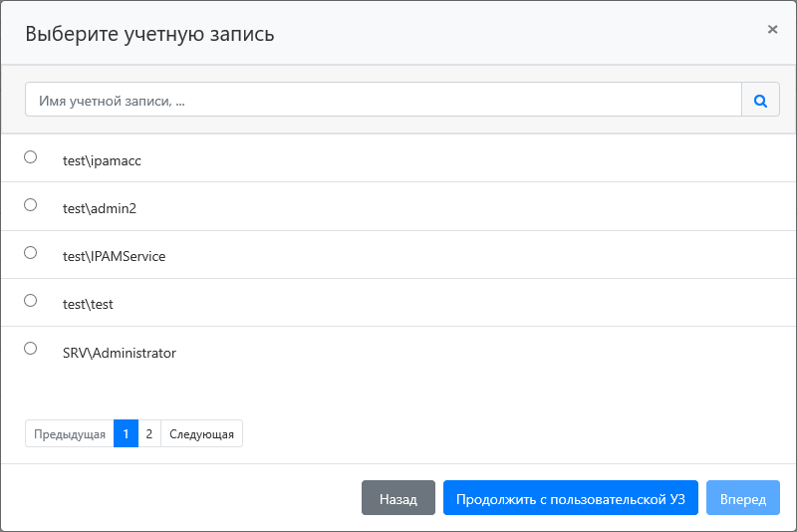
Task: Go to the Предыдущая pagination page
Action: (x=69, y=434)
